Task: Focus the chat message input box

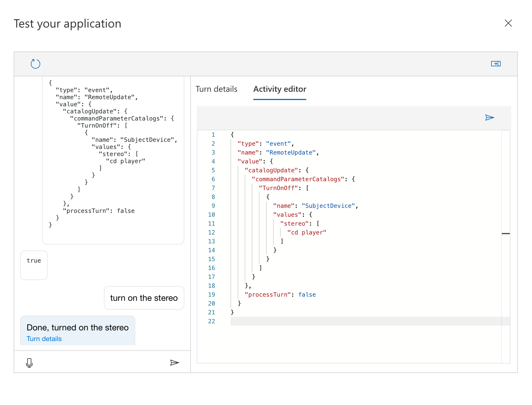Action: point(101,363)
